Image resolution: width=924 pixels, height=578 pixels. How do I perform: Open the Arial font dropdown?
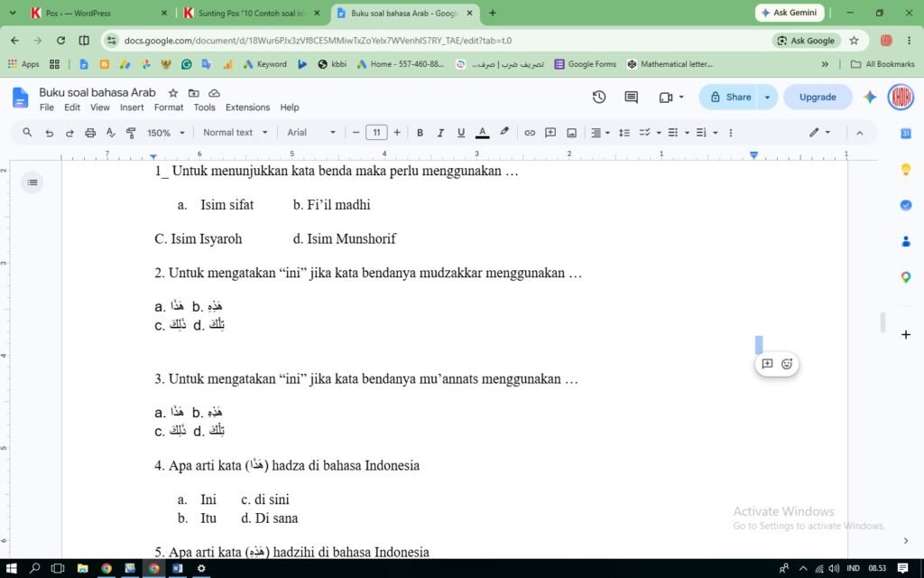pyautogui.click(x=311, y=133)
